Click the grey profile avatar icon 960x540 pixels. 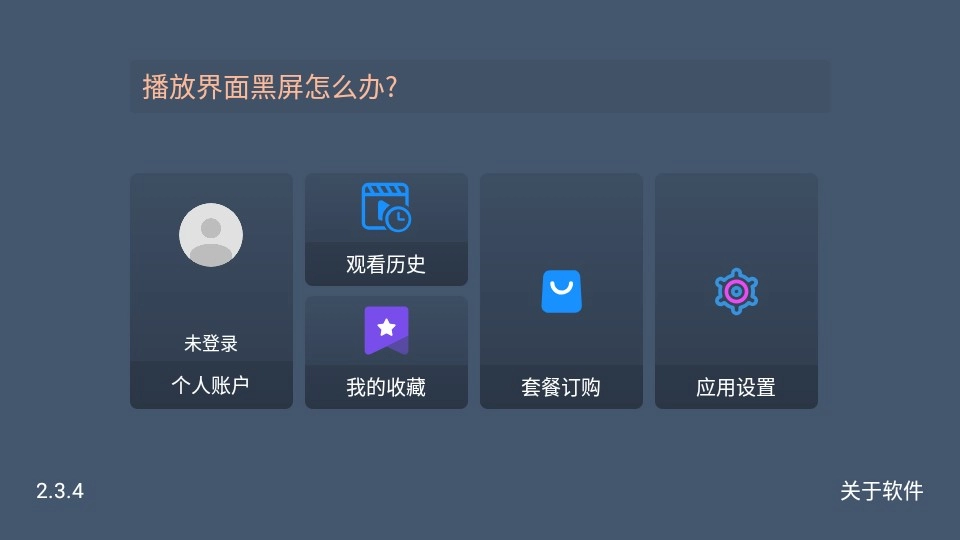[x=211, y=234]
